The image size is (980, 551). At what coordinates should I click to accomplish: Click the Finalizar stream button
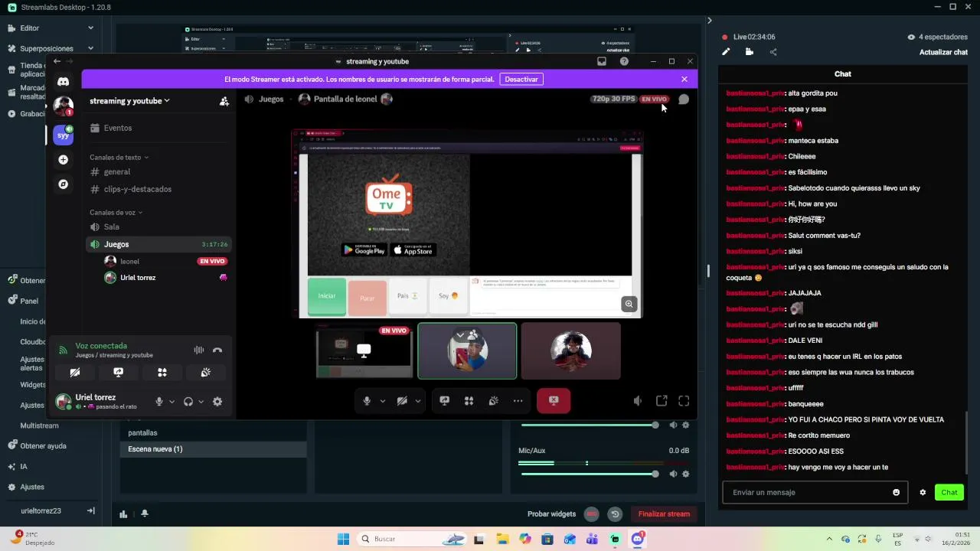664,514
